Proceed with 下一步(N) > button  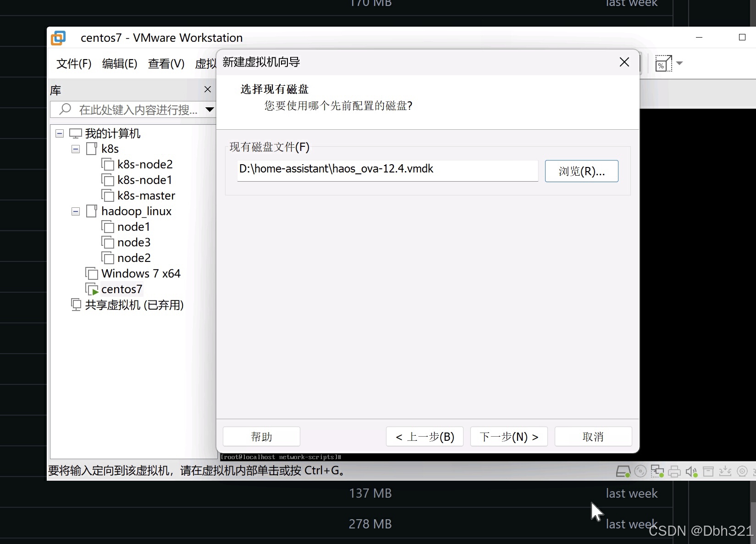pos(509,437)
